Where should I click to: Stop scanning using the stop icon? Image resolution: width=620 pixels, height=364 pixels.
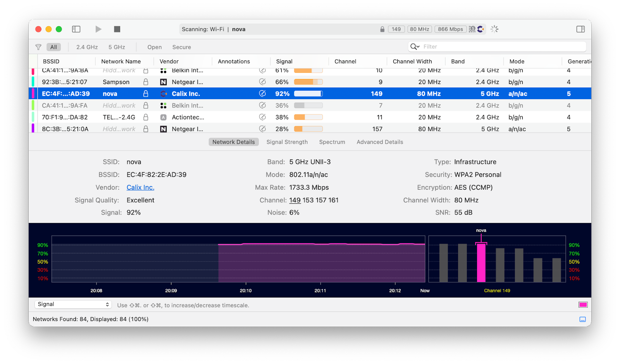click(x=117, y=29)
